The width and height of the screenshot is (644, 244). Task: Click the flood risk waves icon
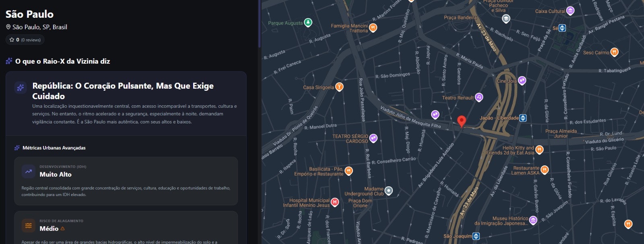(x=29, y=226)
